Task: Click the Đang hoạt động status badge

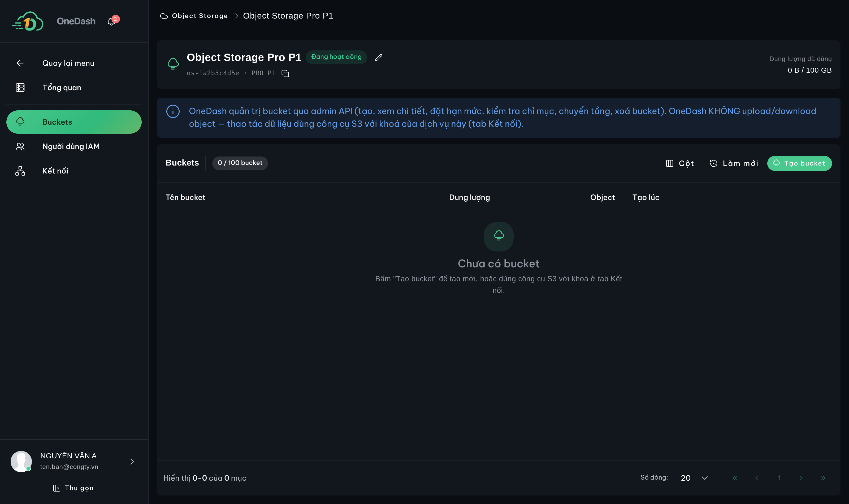Action: (x=336, y=57)
